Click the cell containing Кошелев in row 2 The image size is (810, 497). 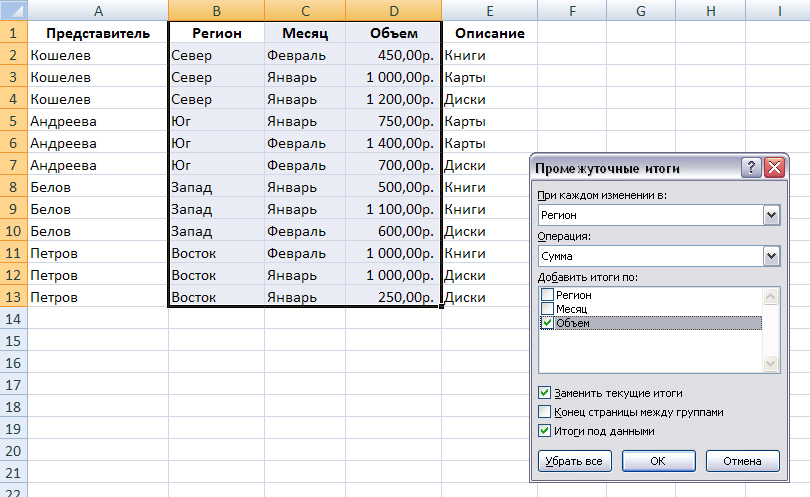point(98,55)
